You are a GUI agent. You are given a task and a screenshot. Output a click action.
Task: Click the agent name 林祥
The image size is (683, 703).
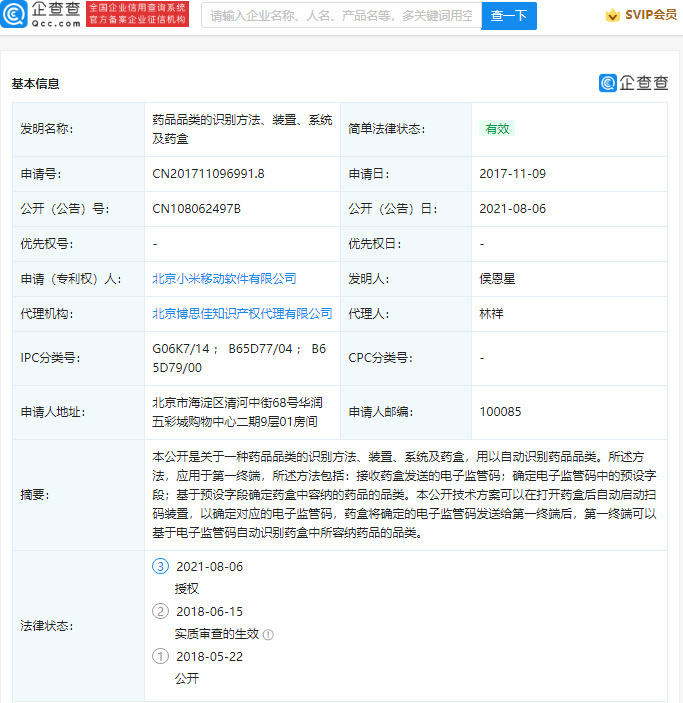[x=492, y=314]
